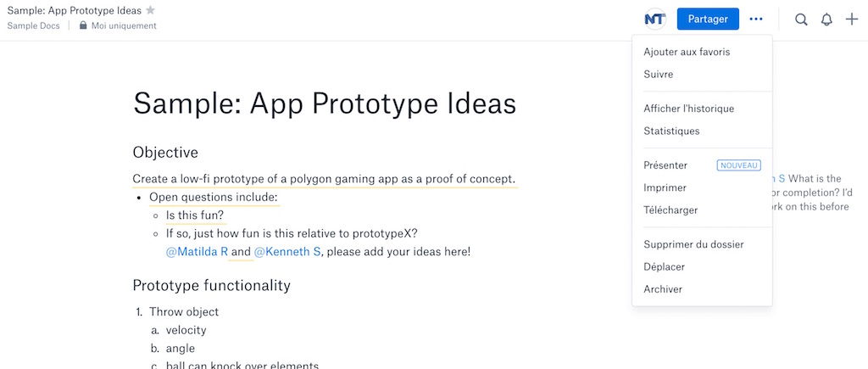Click the NT user avatar

click(x=654, y=19)
